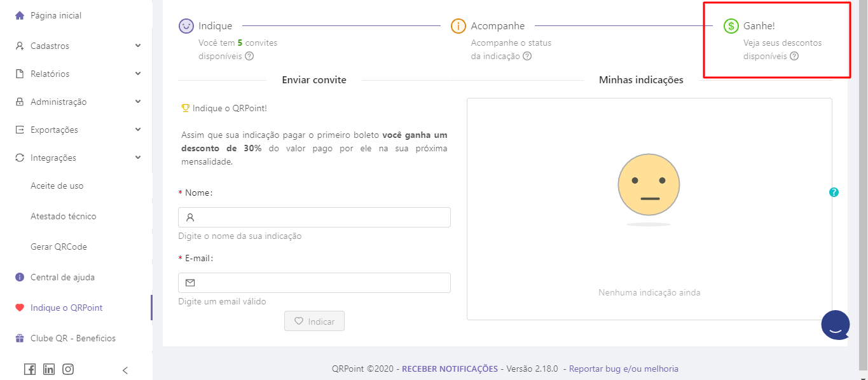Click help icon beside 'da indicação'

(x=527, y=56)
